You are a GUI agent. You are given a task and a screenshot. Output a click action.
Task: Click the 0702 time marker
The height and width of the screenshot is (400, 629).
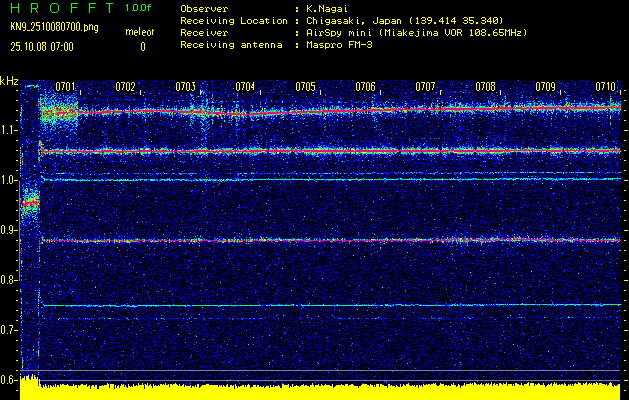click(126, 87)
